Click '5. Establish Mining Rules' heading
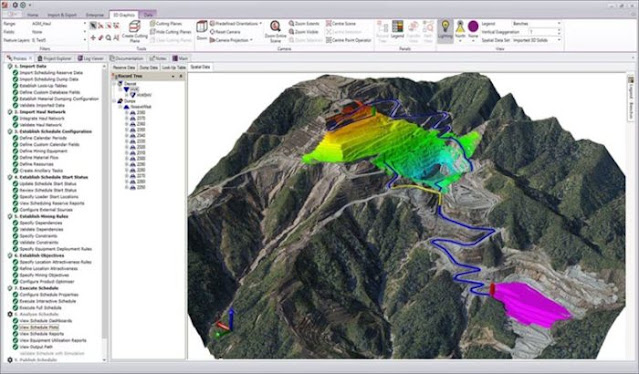 (41, 216)
